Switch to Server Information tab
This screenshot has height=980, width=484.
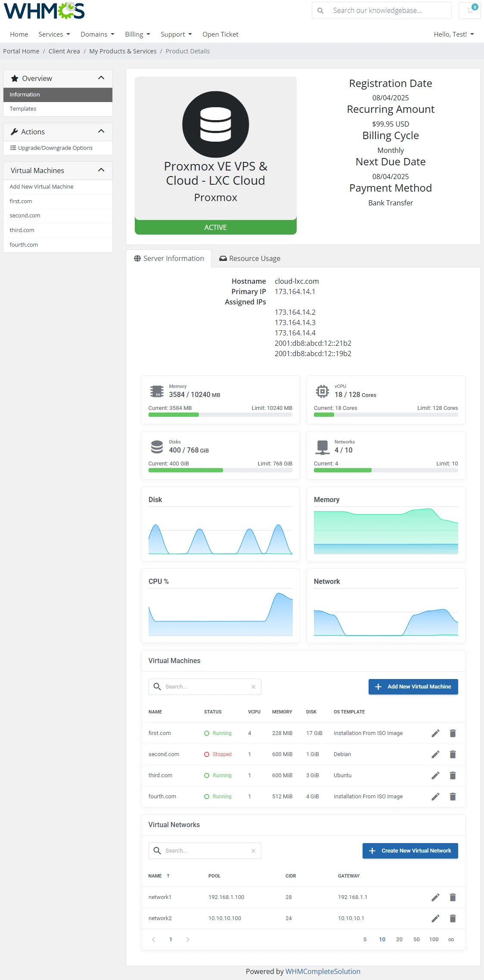pyautogui.click(x=169, y=258)
